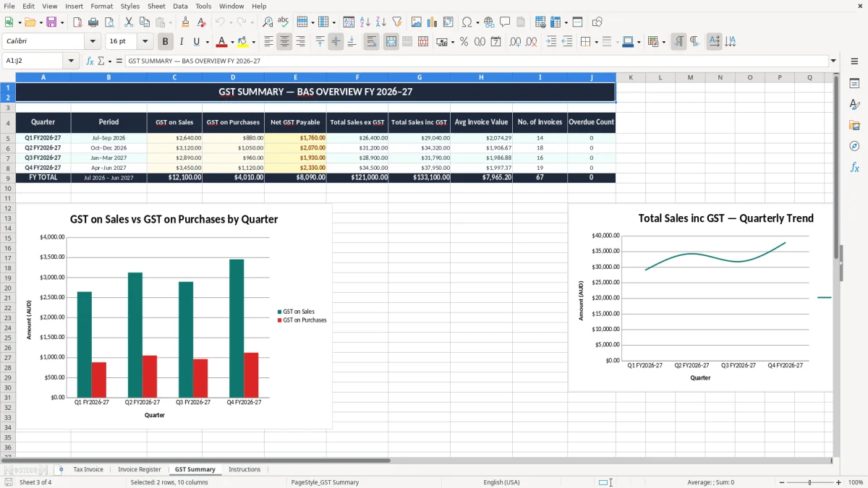Click the zoom slider handle

coord(810,482)
